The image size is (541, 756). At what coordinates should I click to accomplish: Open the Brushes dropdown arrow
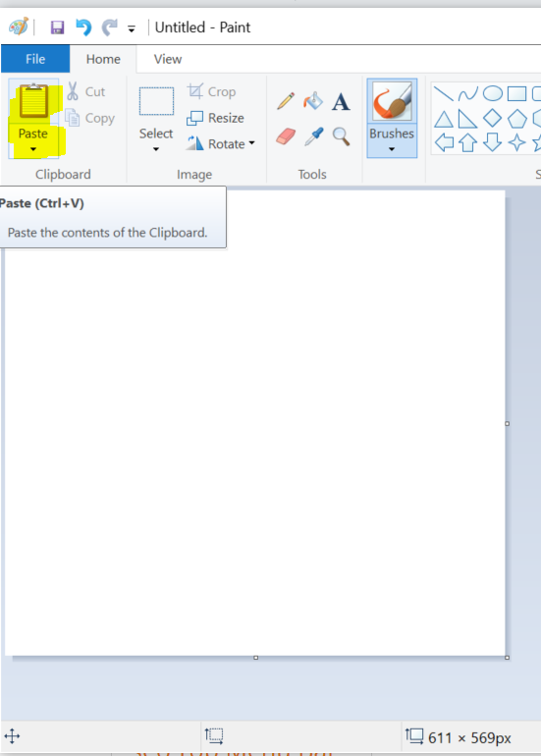click(392, 149)
